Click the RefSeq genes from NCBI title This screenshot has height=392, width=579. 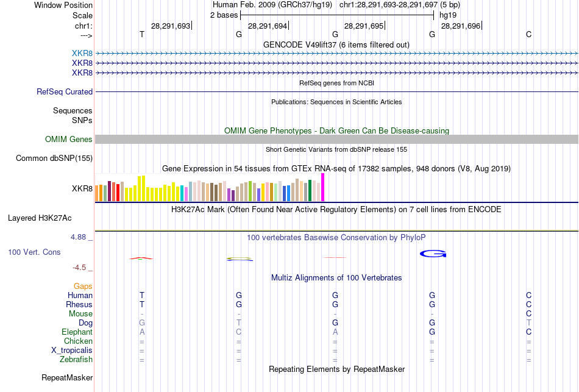336,83
